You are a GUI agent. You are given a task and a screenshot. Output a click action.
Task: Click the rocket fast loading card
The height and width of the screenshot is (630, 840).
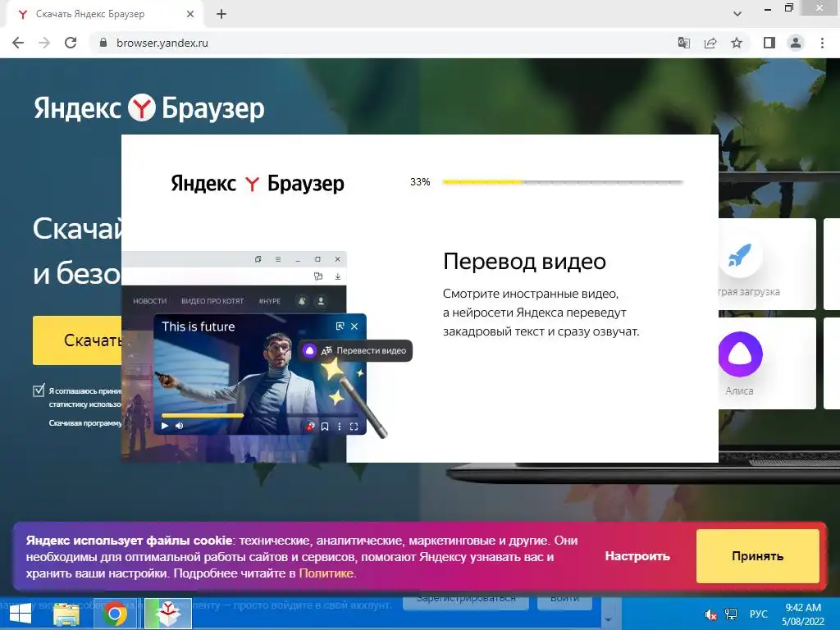click(767, 263)
